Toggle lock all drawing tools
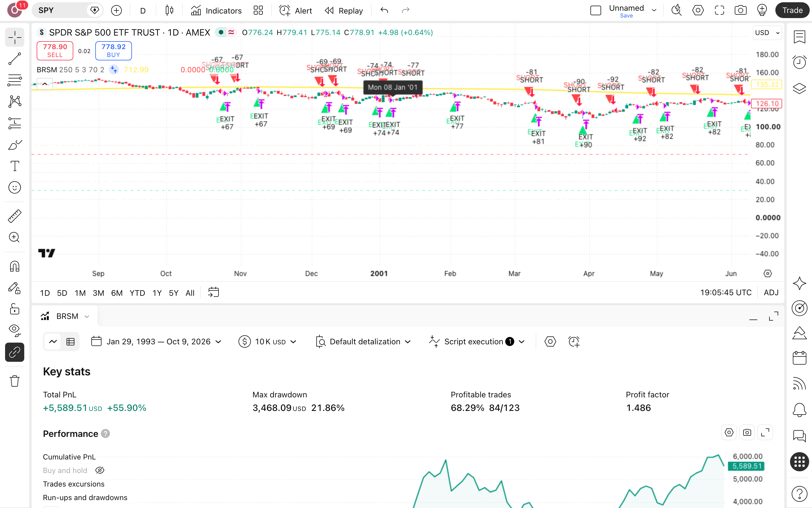 pyautogui.click(x=14, y=309)
